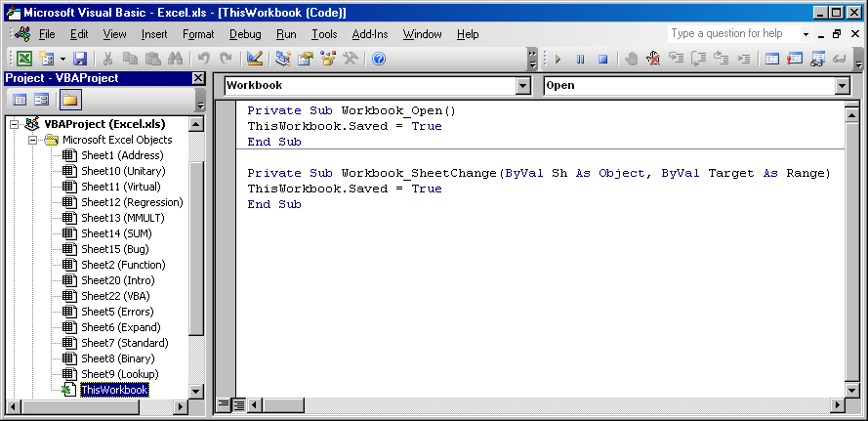This screenshot has width=868, height=421.
Task: Click the code window scroll right arrow
Action: point(838,405)
